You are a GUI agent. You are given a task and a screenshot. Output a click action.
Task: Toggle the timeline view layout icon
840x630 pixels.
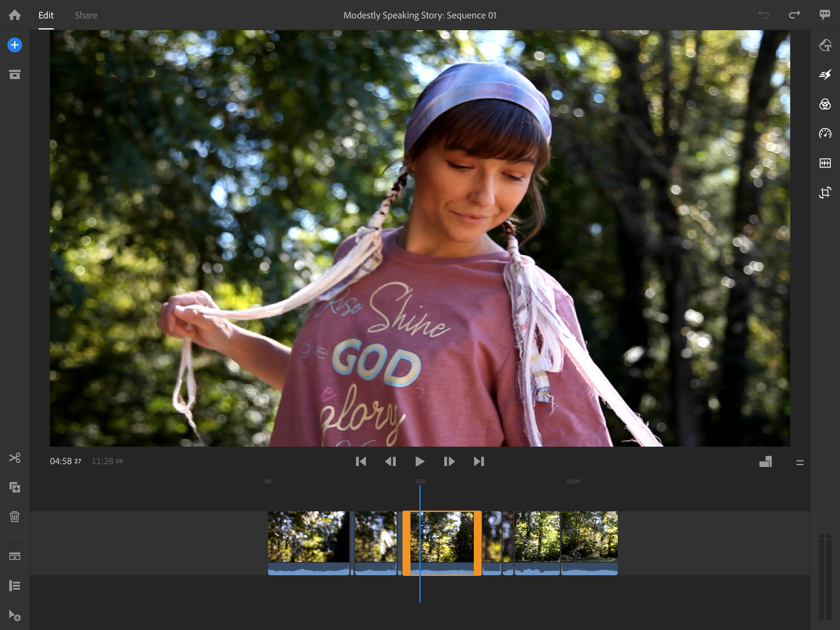coord(765,462)
